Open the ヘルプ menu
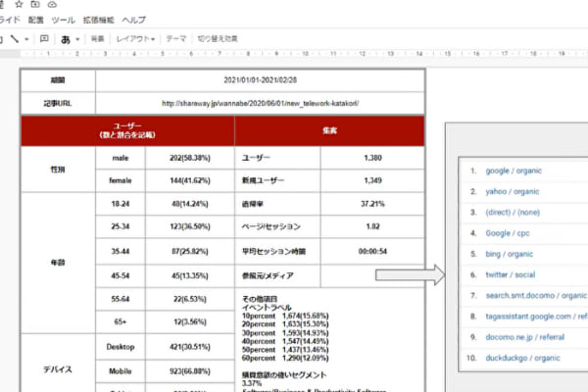The width and height of the screenshot is (588, 392). (133, 20)
